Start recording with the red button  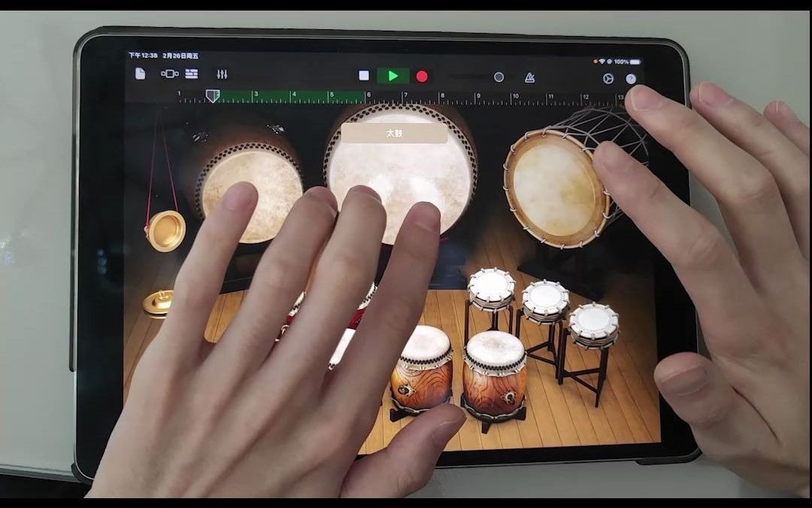click(422, 76)
